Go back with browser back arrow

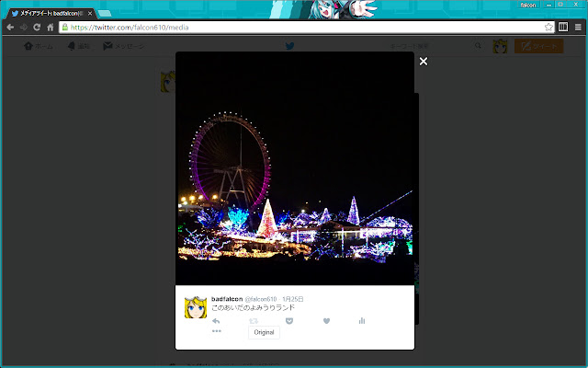coord(10,27)
